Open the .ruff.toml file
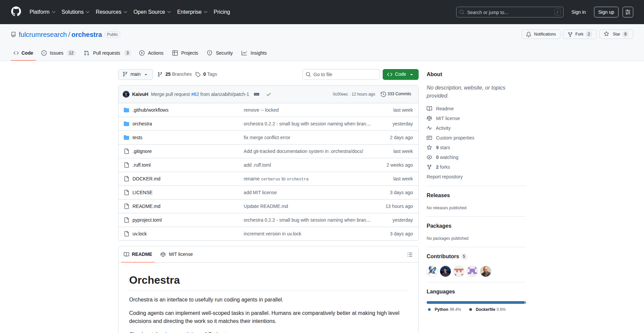Image resolution: width=644 pixels, height=333 pixels. click(x=142, y=165)
